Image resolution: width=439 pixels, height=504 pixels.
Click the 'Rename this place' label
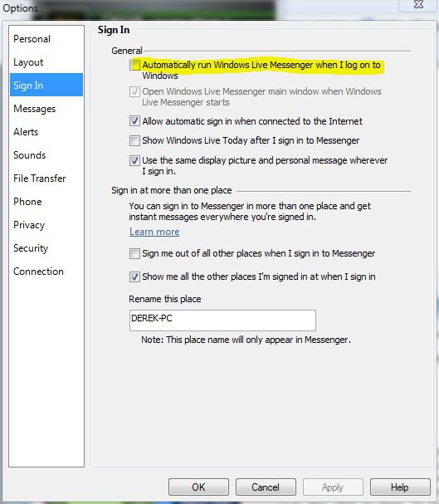coord(165,299)
